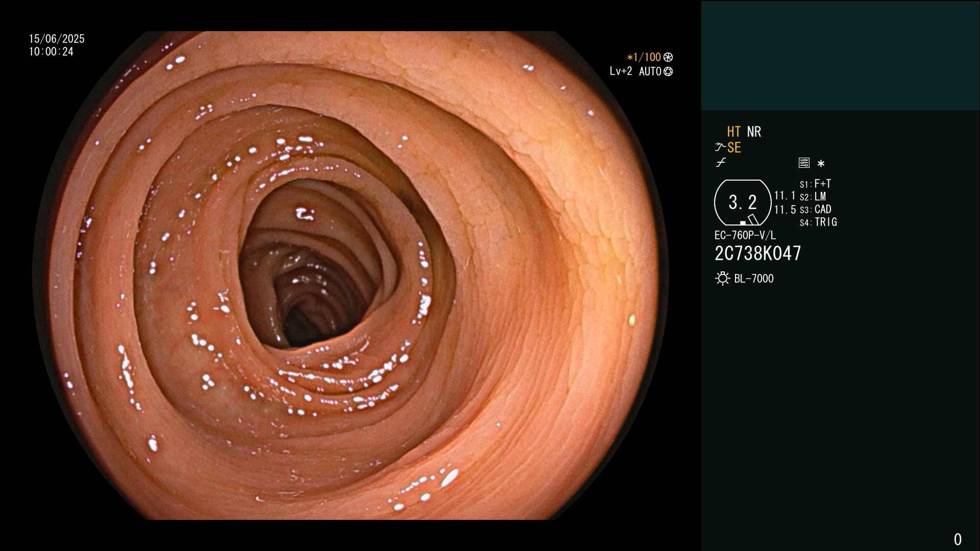Click the time 10:00:24

[51, 52]
